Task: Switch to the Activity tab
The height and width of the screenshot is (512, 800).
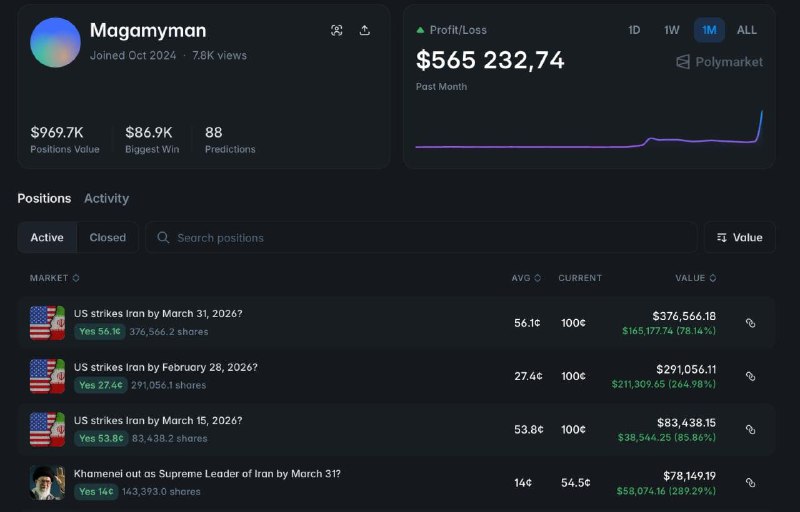Action: (106, 198)
